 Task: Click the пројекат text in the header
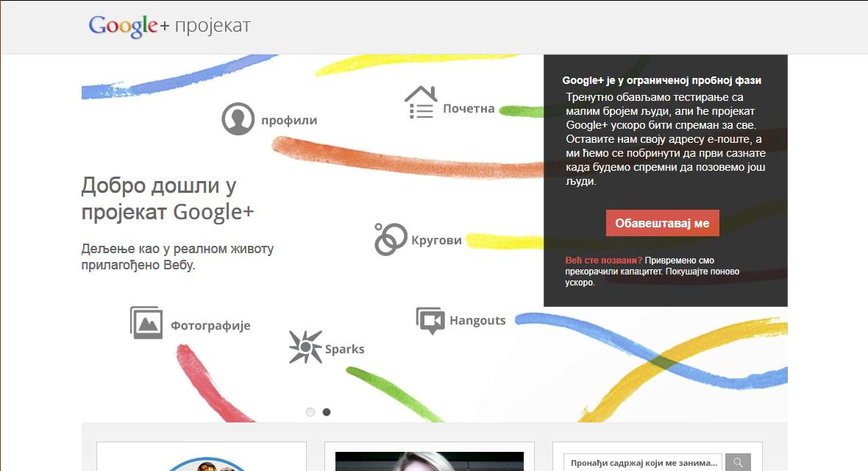[213, 26]
